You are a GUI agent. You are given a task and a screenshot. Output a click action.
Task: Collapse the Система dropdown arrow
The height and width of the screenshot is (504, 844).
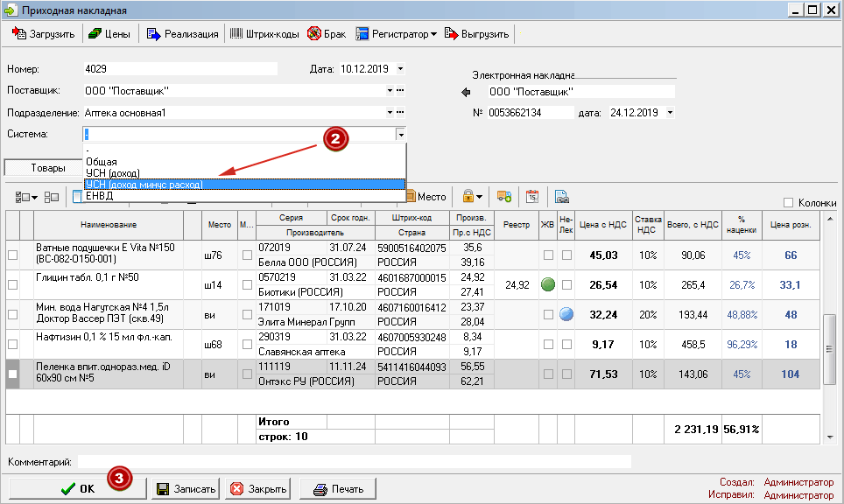(x=400, y=135)
